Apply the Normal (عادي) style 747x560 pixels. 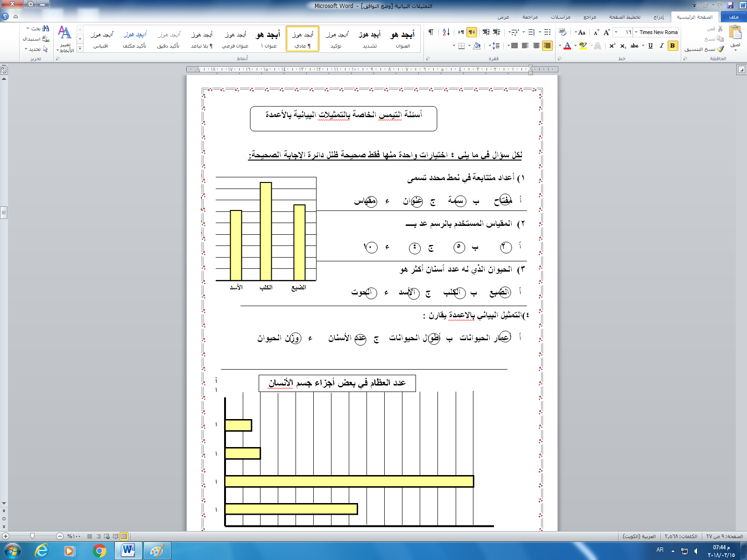(x=303, y=39)
